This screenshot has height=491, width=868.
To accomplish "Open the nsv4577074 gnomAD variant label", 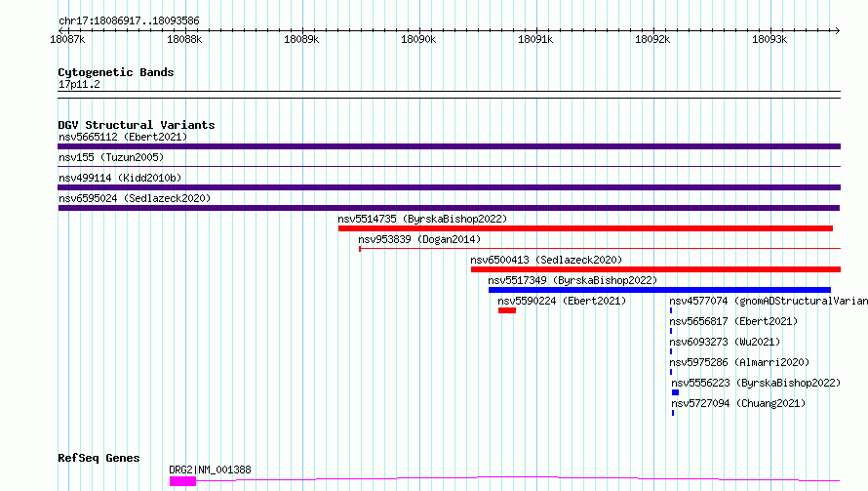I will pos(769,301).
